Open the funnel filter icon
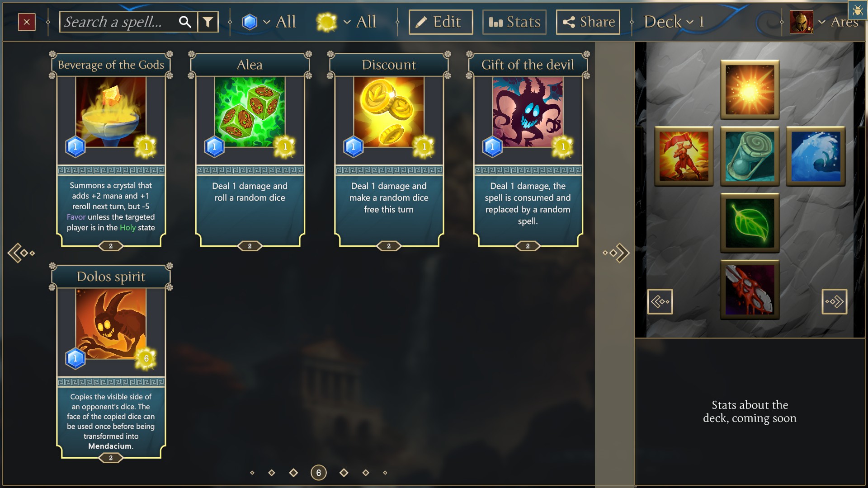The height and width of the screenshot is (488, 868). click(208, 22)
